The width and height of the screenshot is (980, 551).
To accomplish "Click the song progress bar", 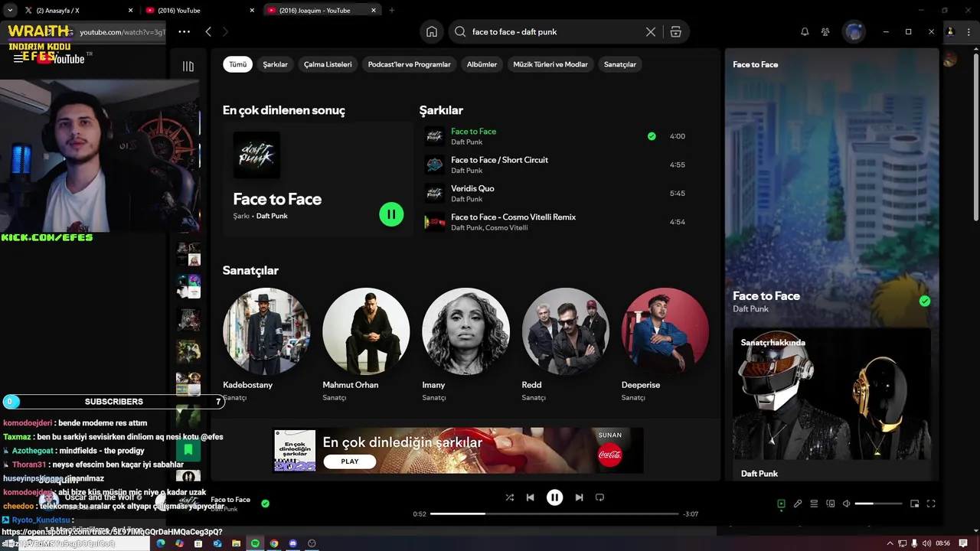I will click(554, 514).
